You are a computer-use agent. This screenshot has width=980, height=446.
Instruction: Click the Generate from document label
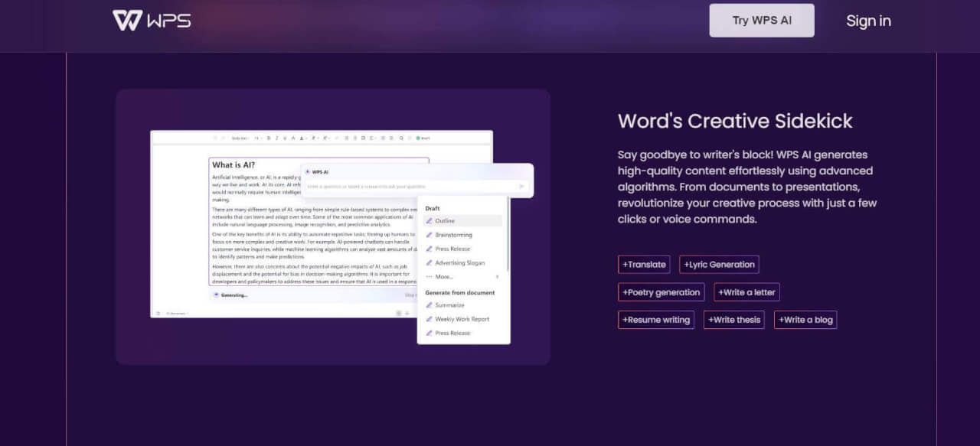click(x=460, y=292)
